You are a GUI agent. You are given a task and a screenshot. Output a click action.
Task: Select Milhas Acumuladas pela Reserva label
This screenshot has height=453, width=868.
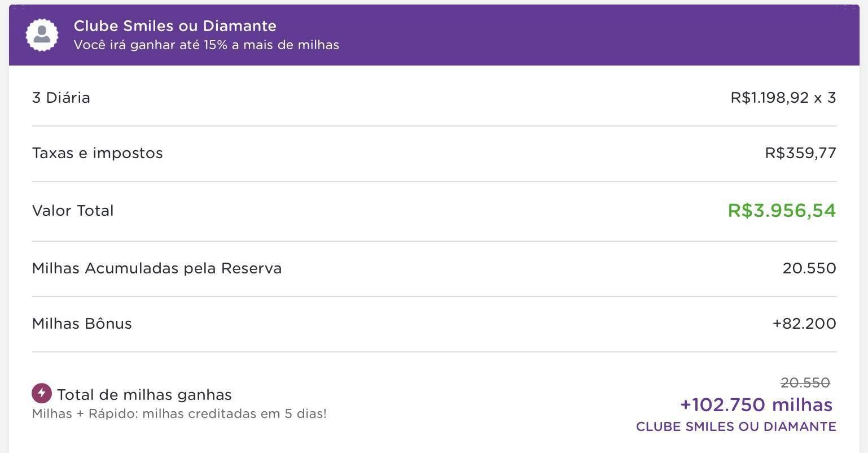pyautogui.click(x=157, y=268)
